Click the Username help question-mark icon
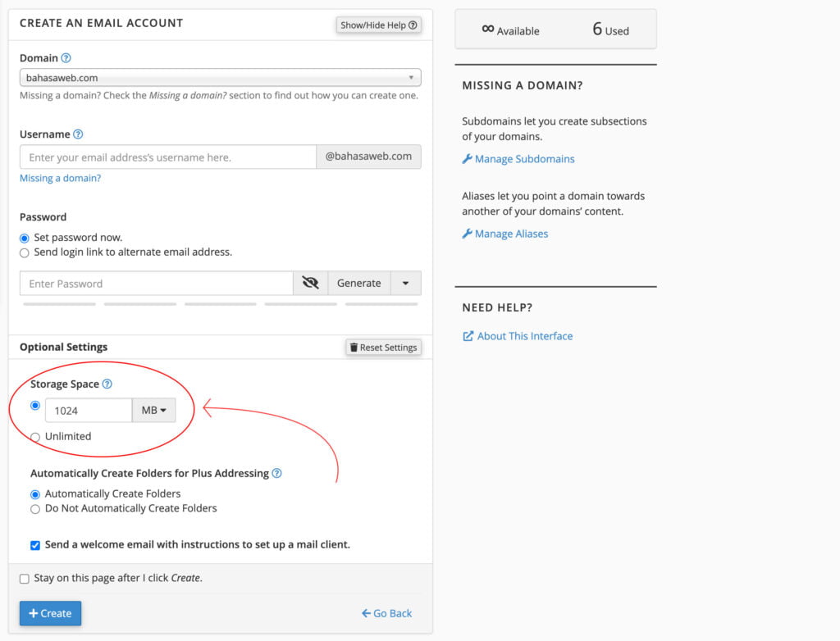 click(78, 134)
